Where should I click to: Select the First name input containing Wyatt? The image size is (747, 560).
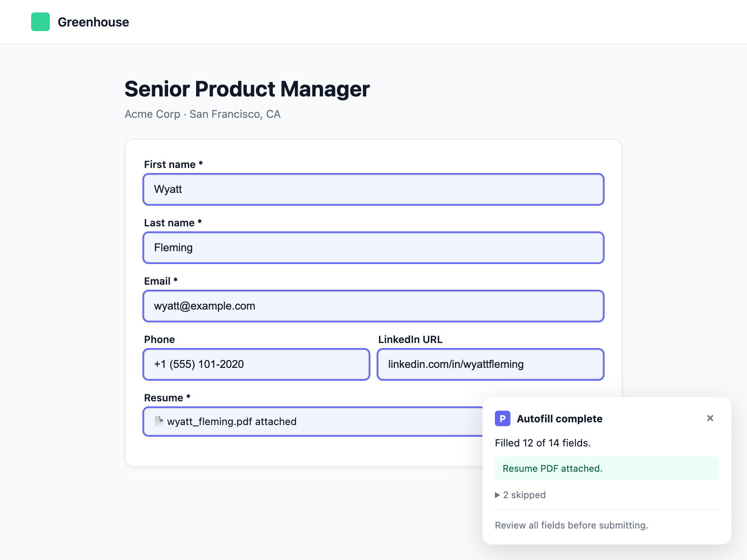(x=373, y=189)
